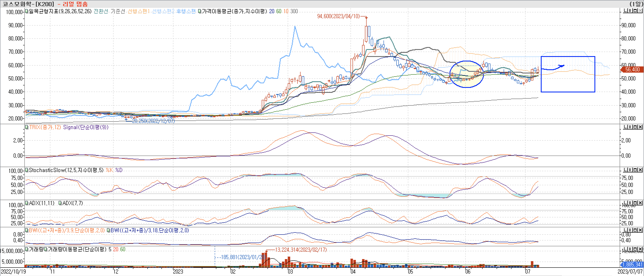Toggle the 가격이동평균 indicator checkbox
Screen dimensions: 644x276
(x=200, y=11)
